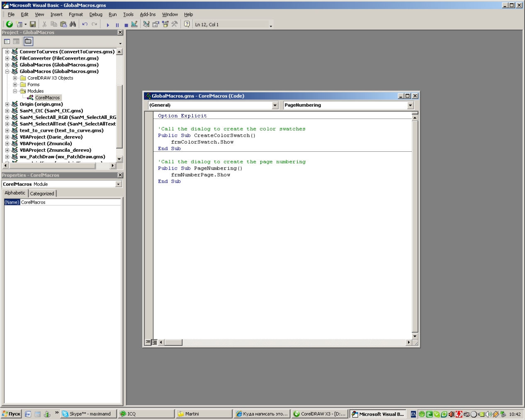Image resolution: width=525 pixels, height=420 pixels.
Task: Select text_to_curve (text_to_curve.gms) project
Action: click(62, 130)
